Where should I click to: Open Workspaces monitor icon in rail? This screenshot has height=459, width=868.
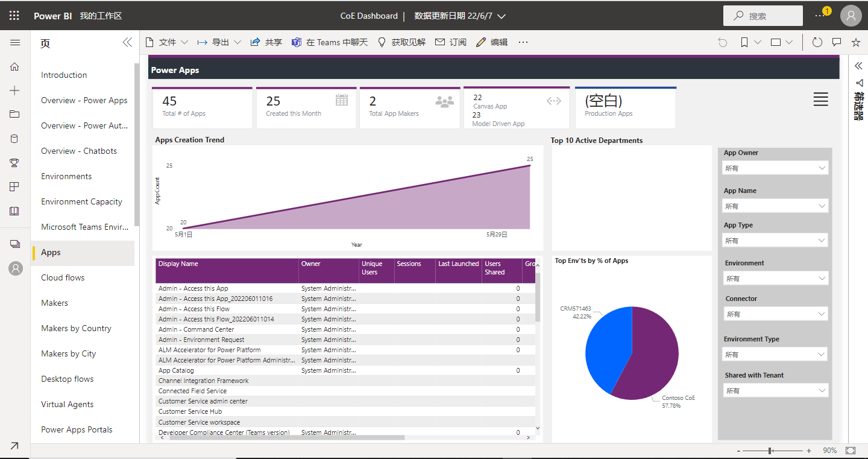(x=15, y=244)
